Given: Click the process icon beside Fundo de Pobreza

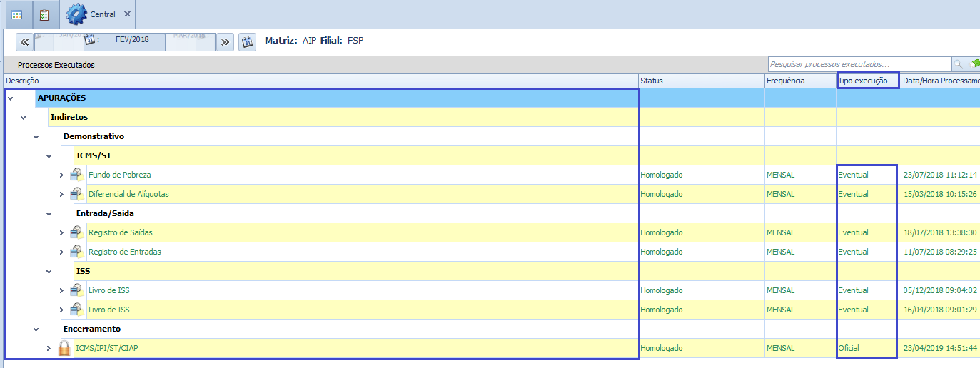Looking at the screenshot, I should (x=77, y=175).
